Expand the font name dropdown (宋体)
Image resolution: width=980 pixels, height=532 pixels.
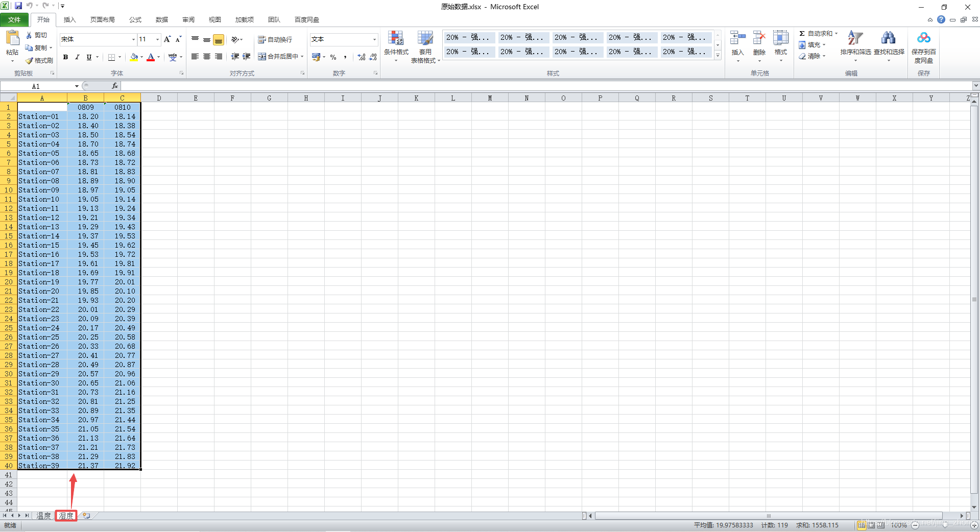coord(134,39)
